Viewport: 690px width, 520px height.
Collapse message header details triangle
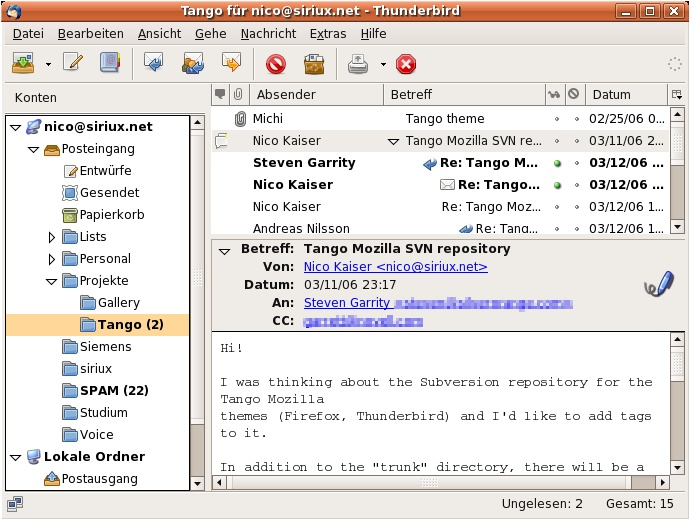tap(224, 252)
